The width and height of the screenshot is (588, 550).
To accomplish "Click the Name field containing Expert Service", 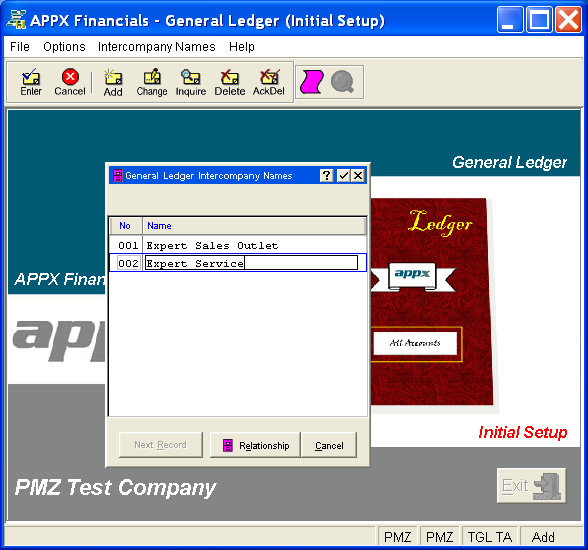I will [251, 263].
